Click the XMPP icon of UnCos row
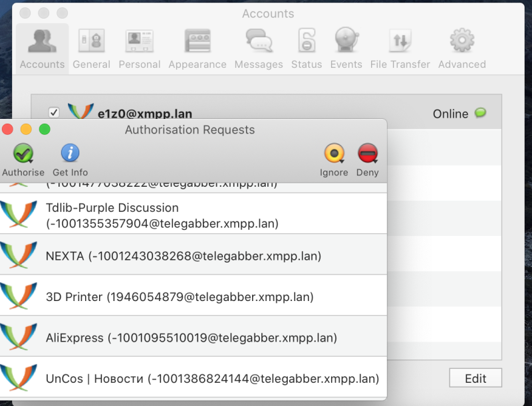Image resolution: width=532 pixels, height=406 pixels. click(x=19, y=378)
